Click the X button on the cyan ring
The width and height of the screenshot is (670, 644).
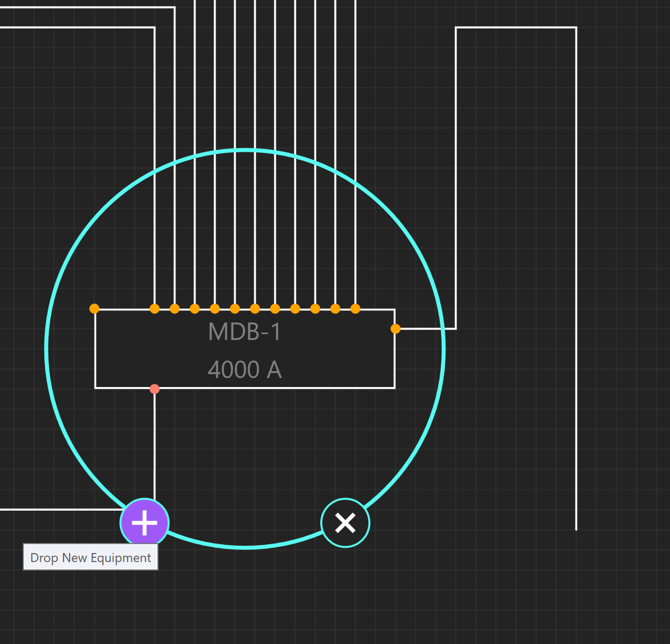(x=345, y=523)
